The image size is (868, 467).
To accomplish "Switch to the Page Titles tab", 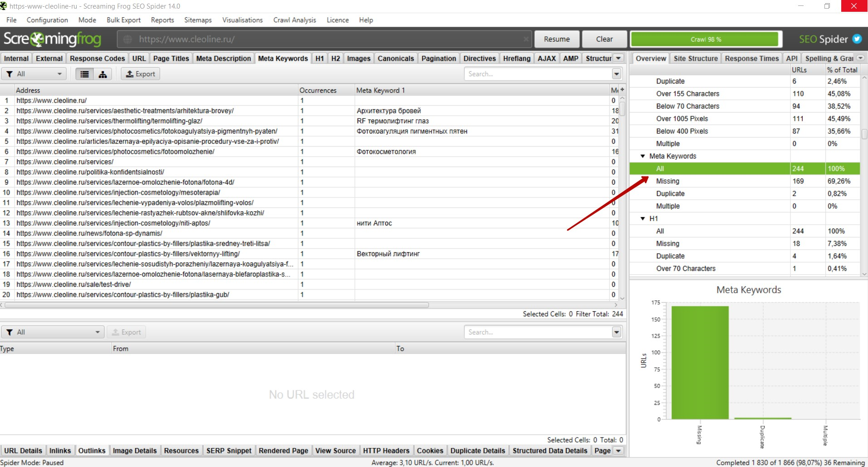I will (171, 59).
